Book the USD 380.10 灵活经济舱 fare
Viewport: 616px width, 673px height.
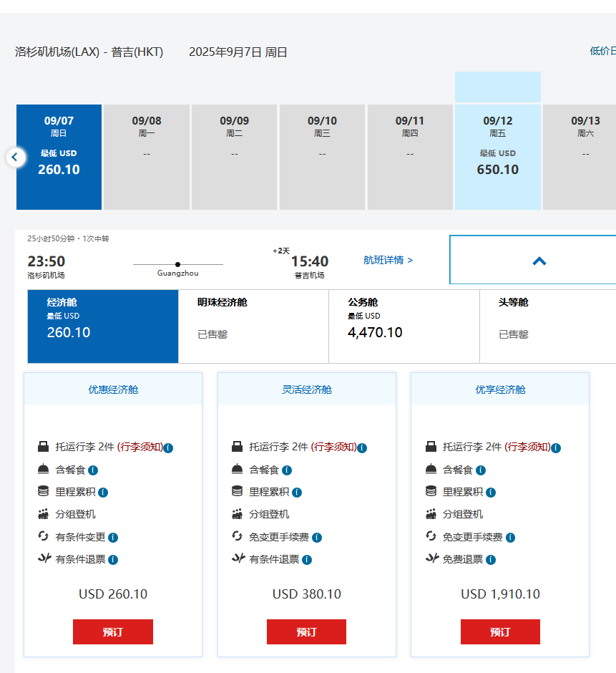click(306, 632)
